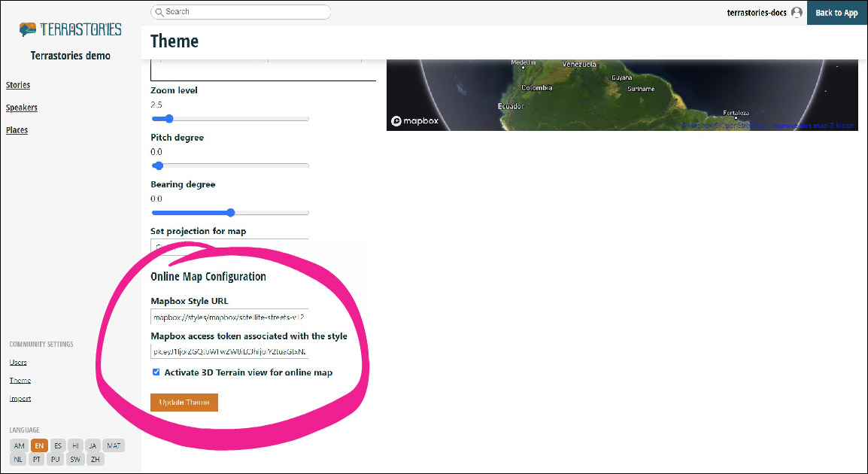This screenshot has width=868, height=474.
Task: Open the Stories section in the sidebar
Action: pos(18,85)
